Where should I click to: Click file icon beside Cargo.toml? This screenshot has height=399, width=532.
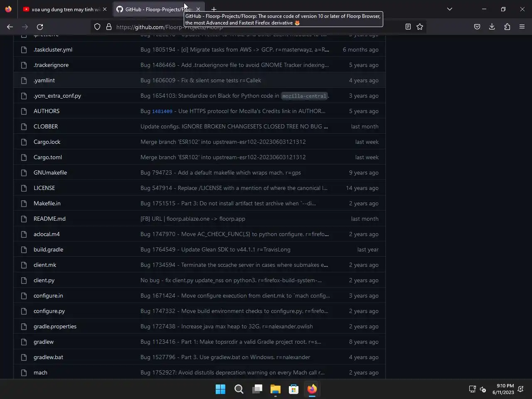coord(24,157)
